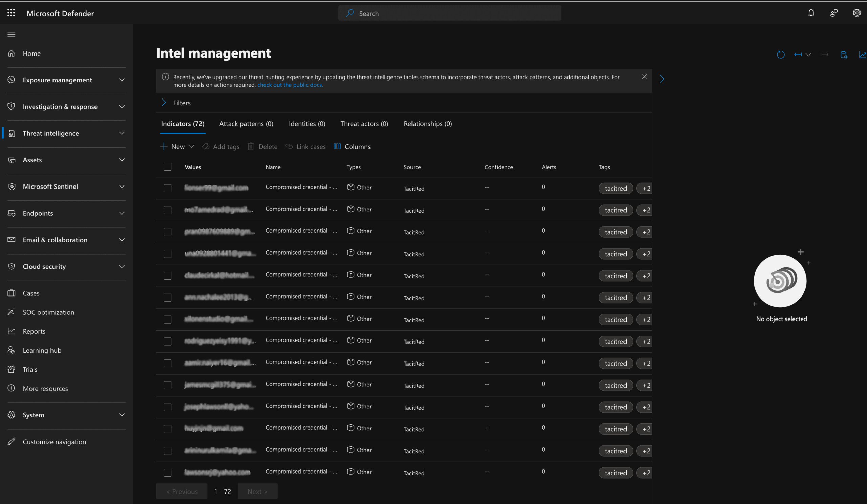Click the Next page button

257,491
